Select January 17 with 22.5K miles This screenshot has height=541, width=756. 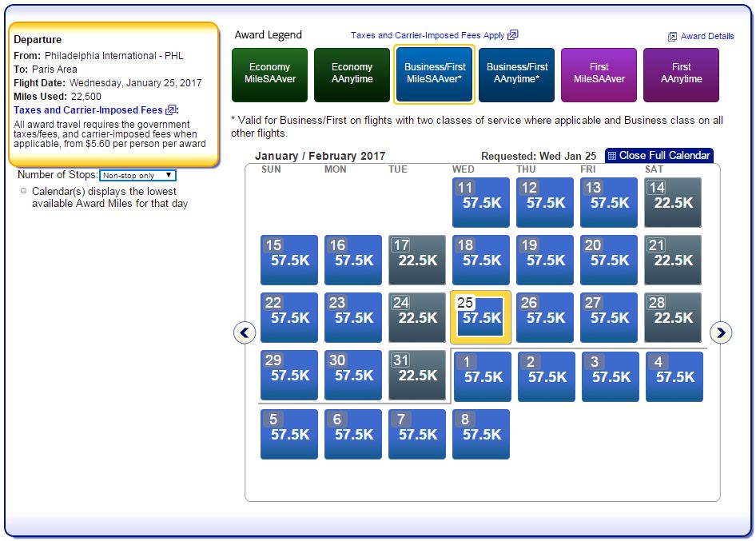click(417, 260)
